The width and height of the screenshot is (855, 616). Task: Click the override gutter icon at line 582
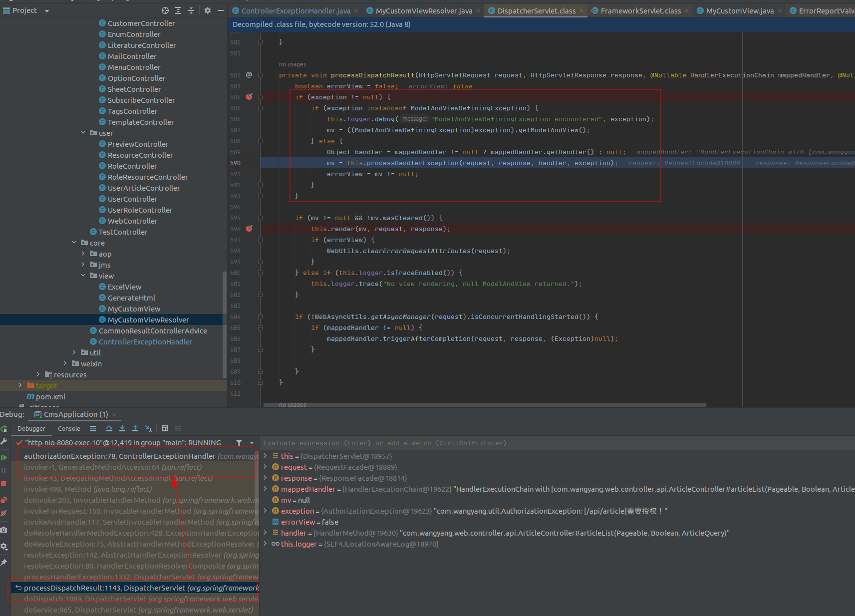[x=249, y=75]
